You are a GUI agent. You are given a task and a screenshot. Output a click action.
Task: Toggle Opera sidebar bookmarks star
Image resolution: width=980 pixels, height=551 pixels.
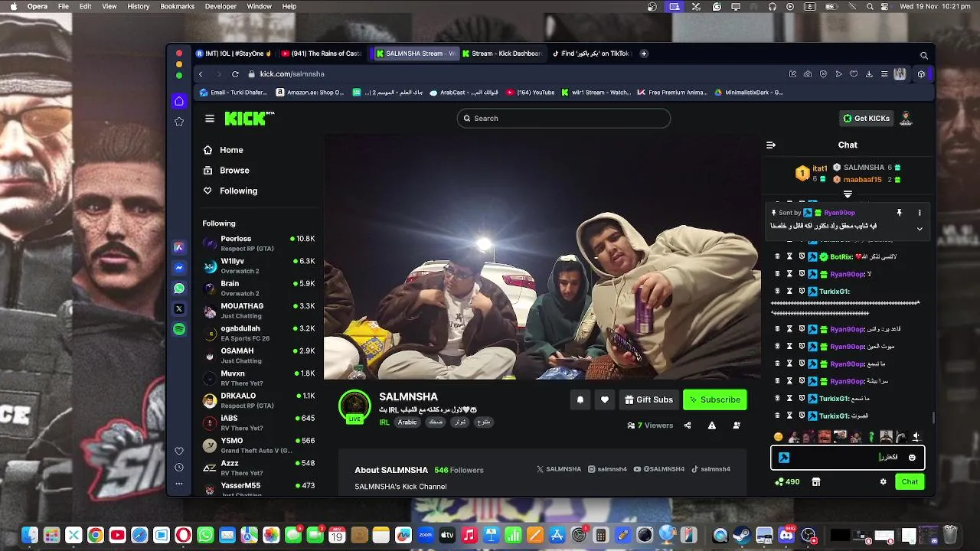pos(179,122)
